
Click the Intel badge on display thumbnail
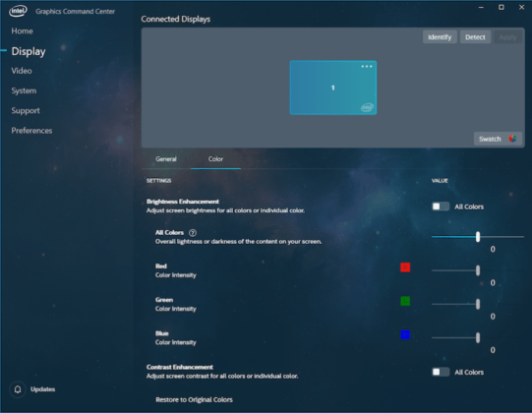tap(367, 107)
